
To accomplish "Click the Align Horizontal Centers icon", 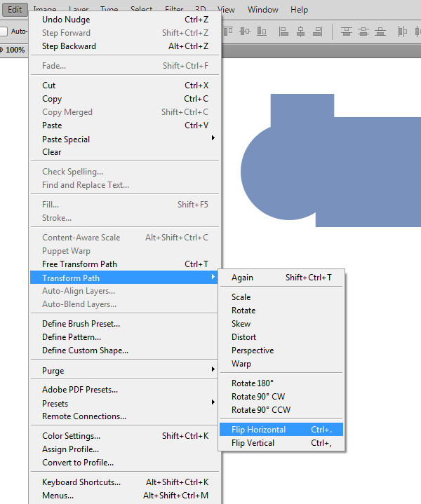I will click(x=300, y=31).
